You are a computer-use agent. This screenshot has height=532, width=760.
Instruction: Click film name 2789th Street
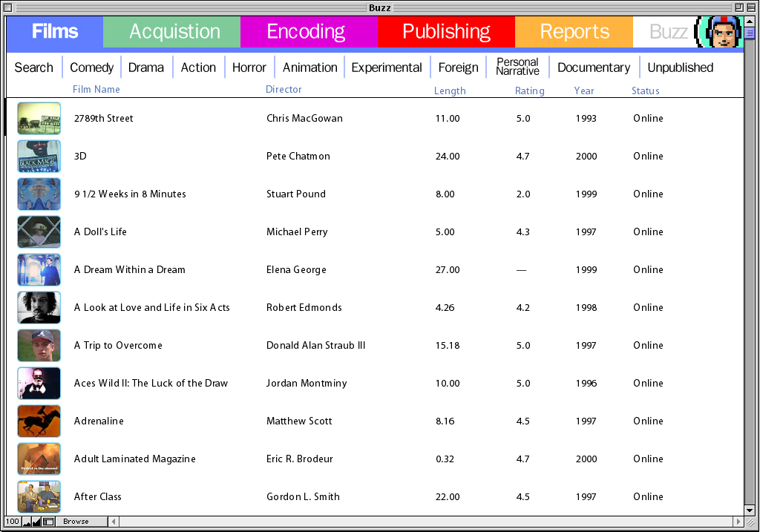click(x=103, y=118)
